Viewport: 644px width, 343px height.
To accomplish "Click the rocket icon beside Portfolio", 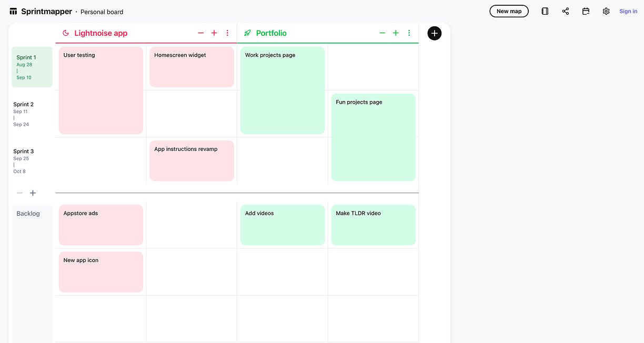I will (x=247, y=33).
